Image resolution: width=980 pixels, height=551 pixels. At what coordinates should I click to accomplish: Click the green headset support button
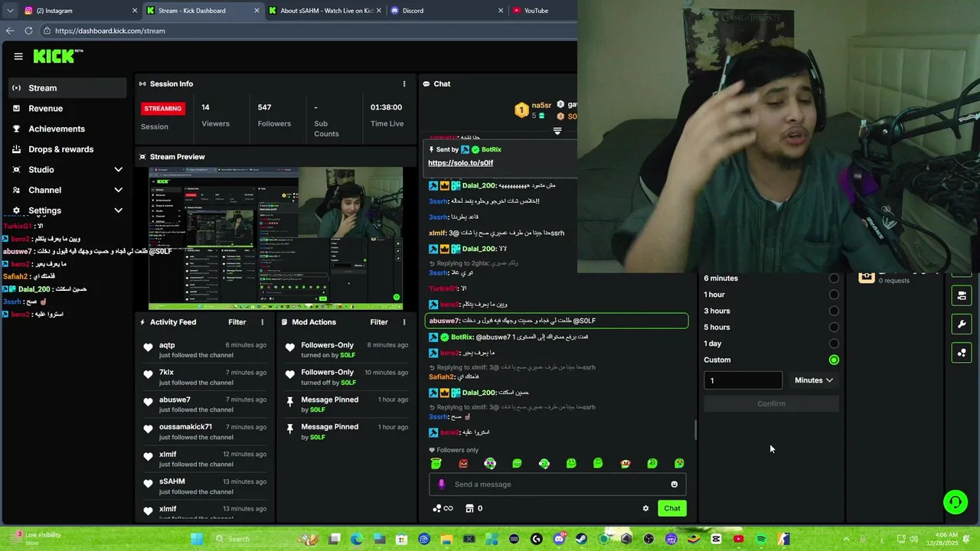tap(955, 502)
